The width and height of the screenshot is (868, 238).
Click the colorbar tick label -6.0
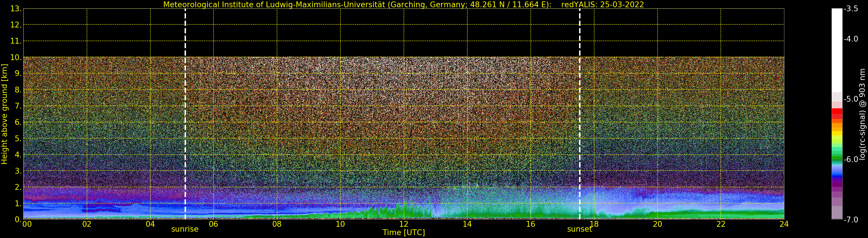point(851,159)
